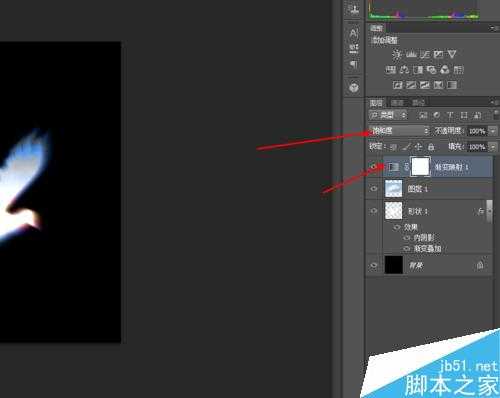
Task: Filter layers by type layers
Action: click(450, 115)
